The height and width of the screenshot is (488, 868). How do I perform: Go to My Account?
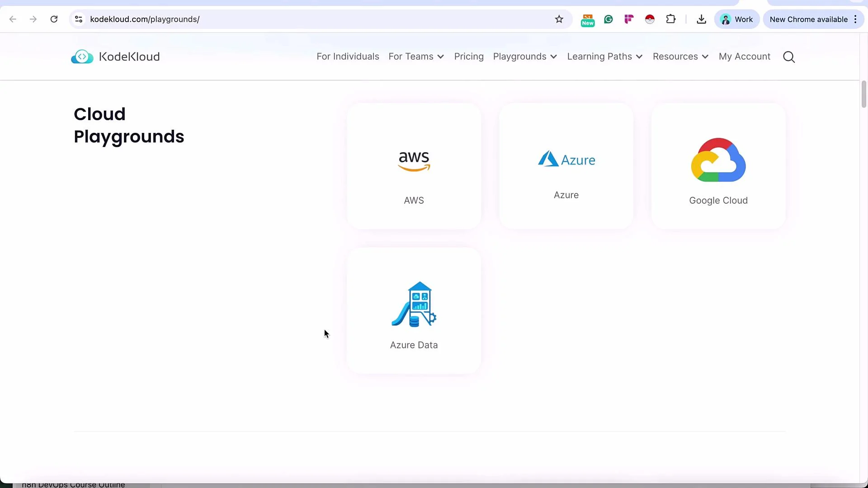pos(745,56)
